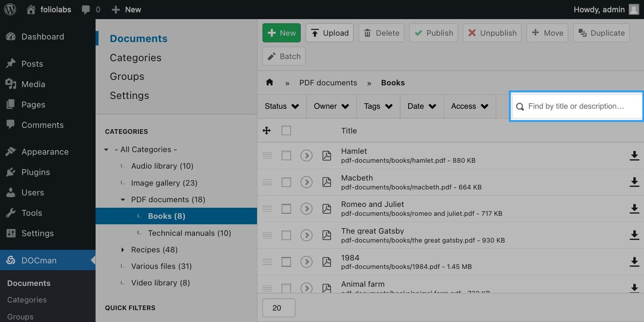The image size is (644, 322).
Task: Expand the Recipes category arrow
Action: tap(123, 250)
